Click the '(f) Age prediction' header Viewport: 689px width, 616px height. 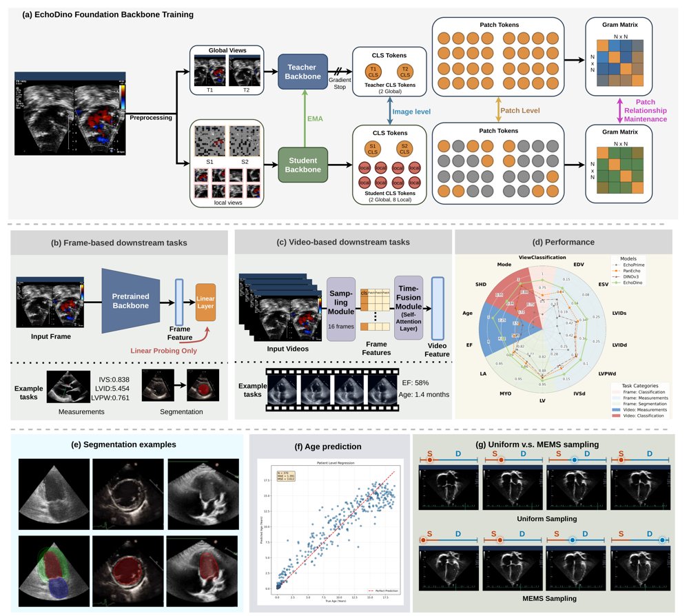coord(329,447)
